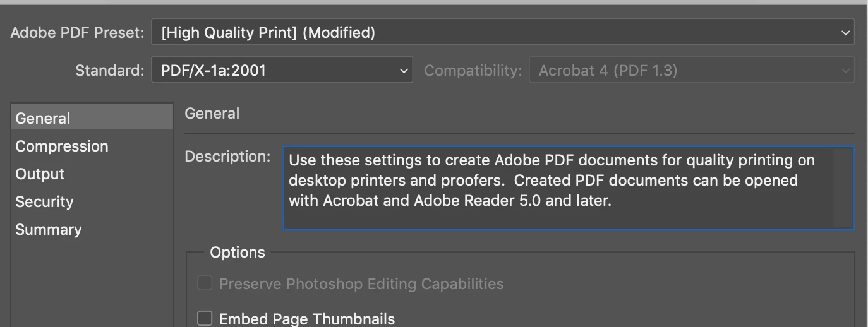The width and height of the screenshot is (868, 327).
Task: Click the 'Standard:' label
Action: tap(110, 71)
